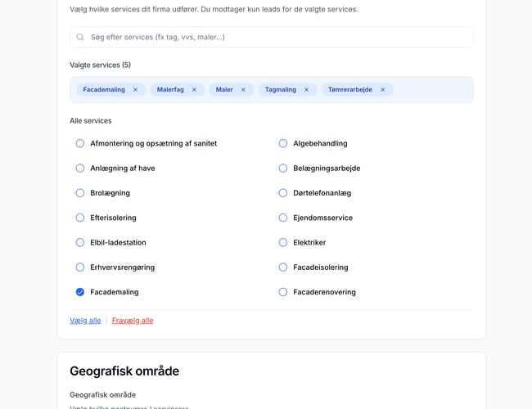Delete the Tømrerarbejde chip via its X
532x409 pixels.
[382, 90]
